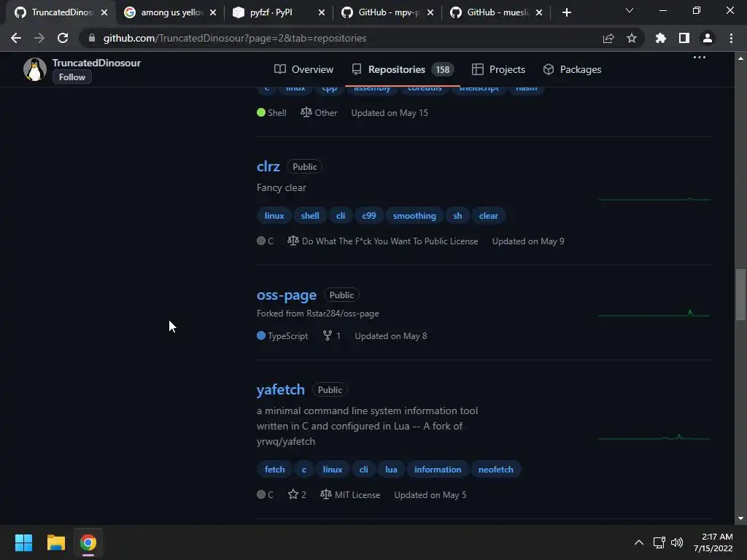Open the Windows Start menu
Screen dimensions: 747x560
click(x=23, y=542)
